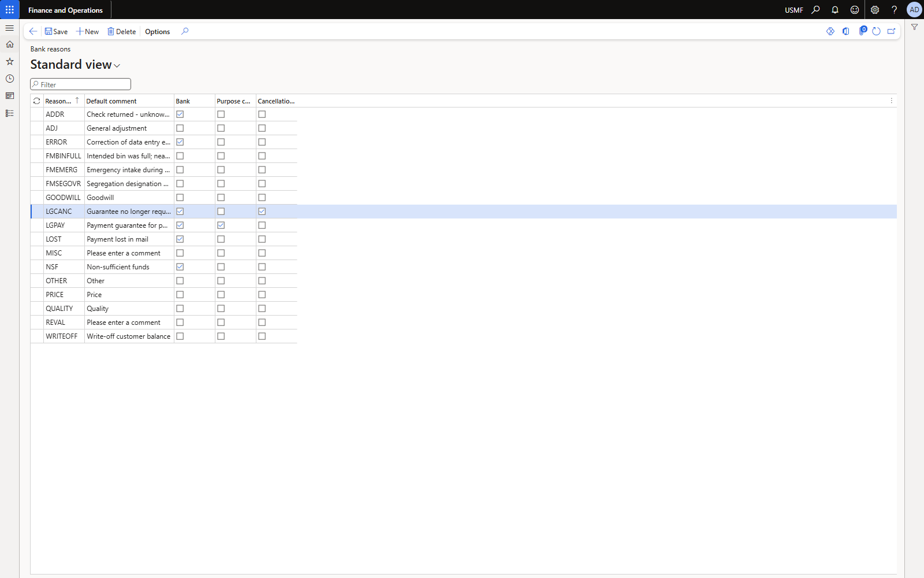Open Favorites star in sidebar
The height and width of the screenshot is (578, 924).
pyautogui.click(x=10, y=61)
